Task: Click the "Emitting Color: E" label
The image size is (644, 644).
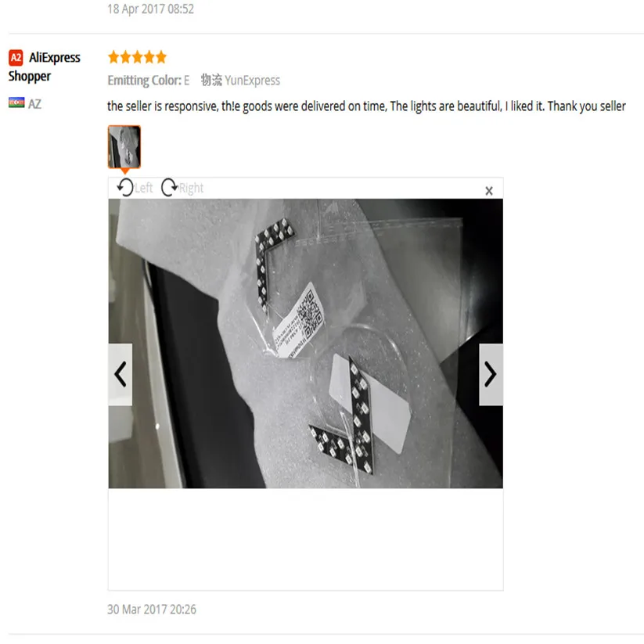Action: 148,80
